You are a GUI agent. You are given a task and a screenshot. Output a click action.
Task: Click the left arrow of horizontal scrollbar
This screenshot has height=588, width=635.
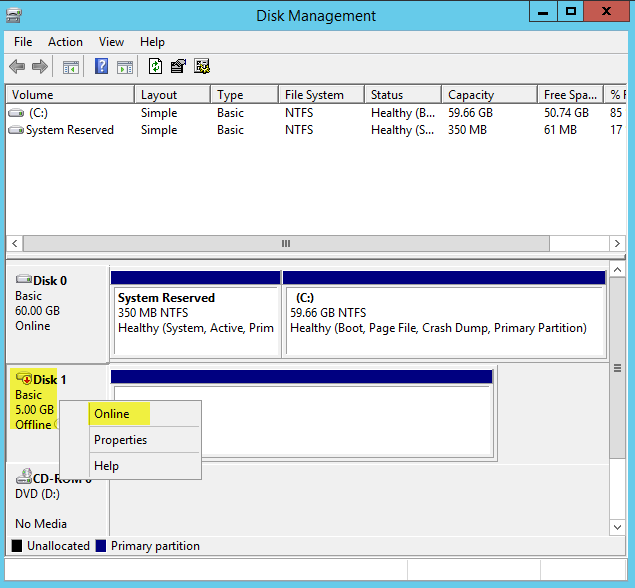(15, 243)
